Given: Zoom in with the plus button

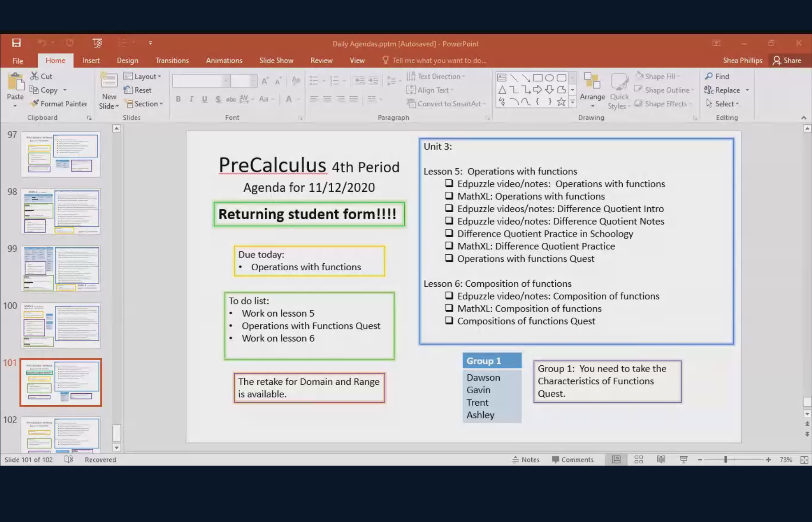Looking at the screenshot, I should [x=768, y=460].
